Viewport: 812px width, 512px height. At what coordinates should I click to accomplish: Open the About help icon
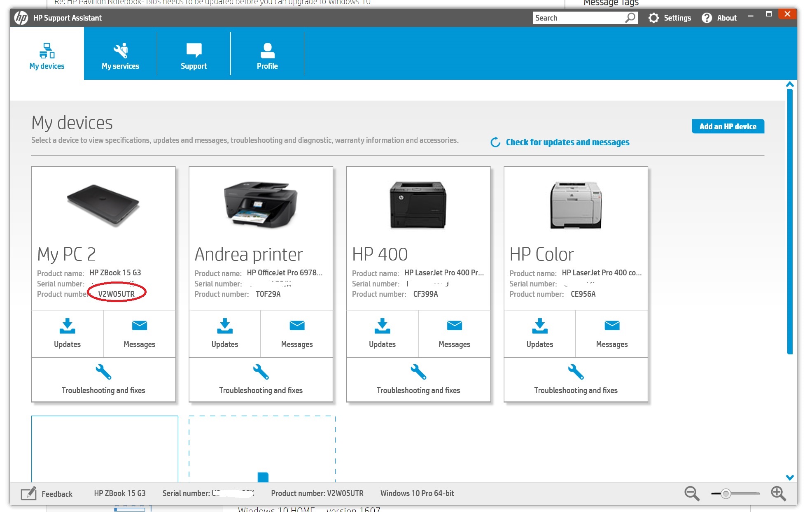[707, 18]
